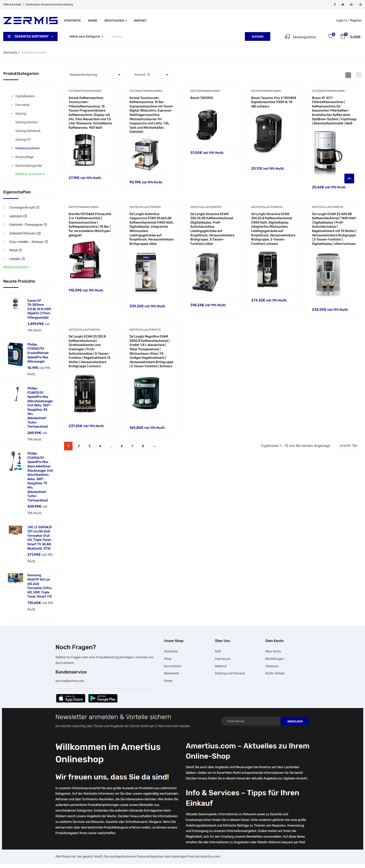Open the Standardsortierung sorting dropdown
This screenshot has width=365, height=868.
(95, 75)
